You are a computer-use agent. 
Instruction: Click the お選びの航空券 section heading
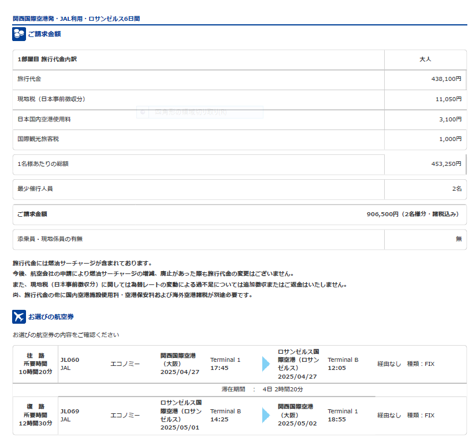point(51,317)
